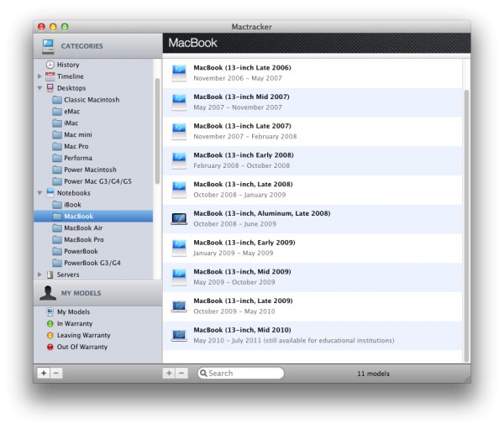Click the search magnifier icon
This screenshot has height=429, width=504.
click(x=203, y=373)
